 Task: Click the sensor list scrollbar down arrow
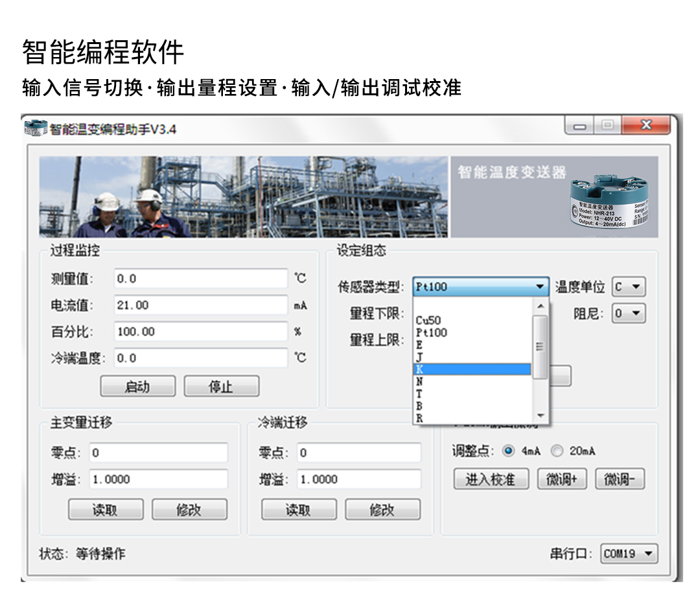click(541, 416)
